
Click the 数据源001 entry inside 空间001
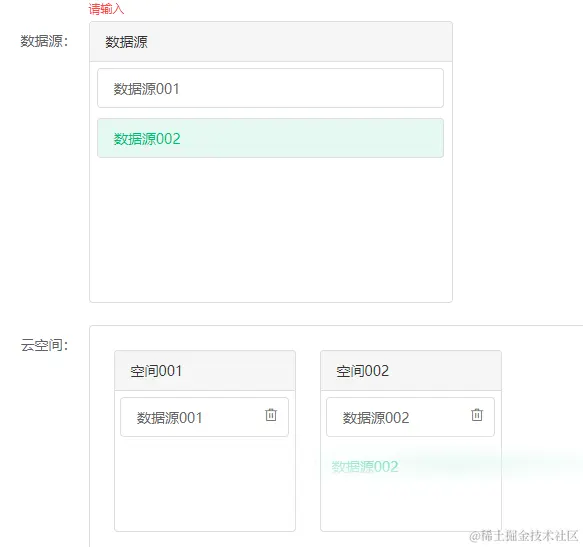coord(204,417)
